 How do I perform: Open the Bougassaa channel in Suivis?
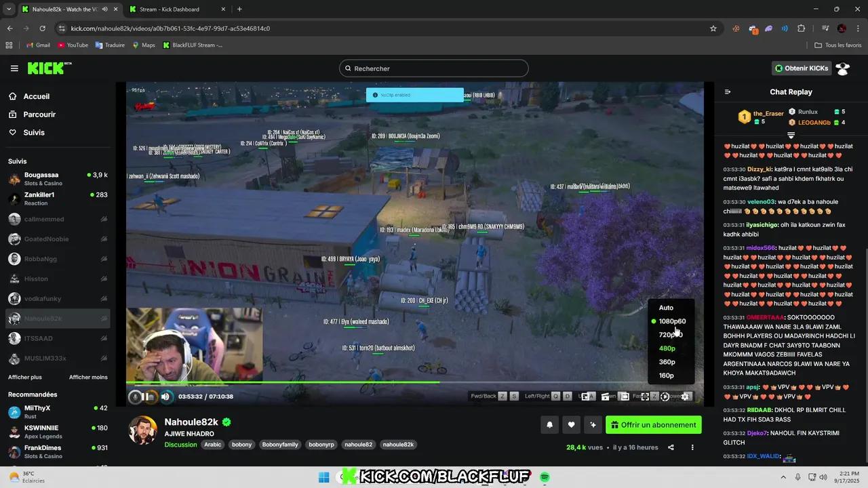[x=58, y=179]
